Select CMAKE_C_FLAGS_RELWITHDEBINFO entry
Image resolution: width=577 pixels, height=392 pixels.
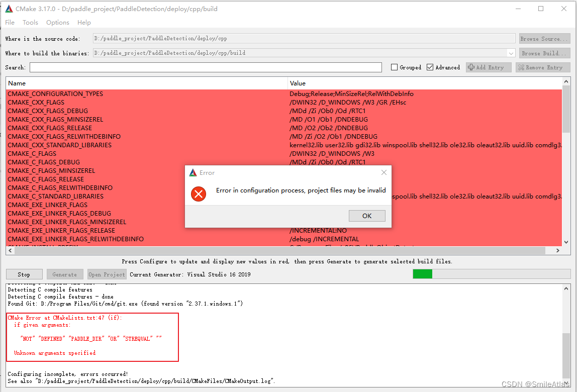tap(60, 188)
